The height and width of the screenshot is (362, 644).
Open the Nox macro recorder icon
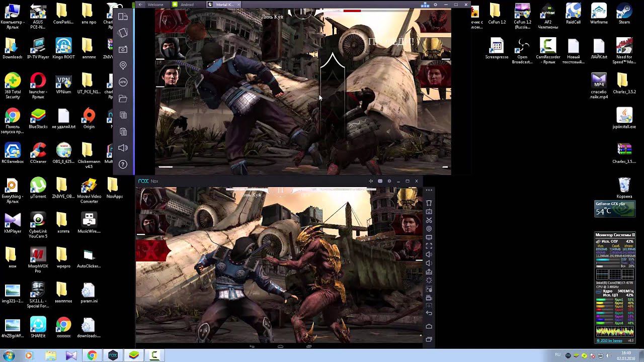(x=429, y=289)
